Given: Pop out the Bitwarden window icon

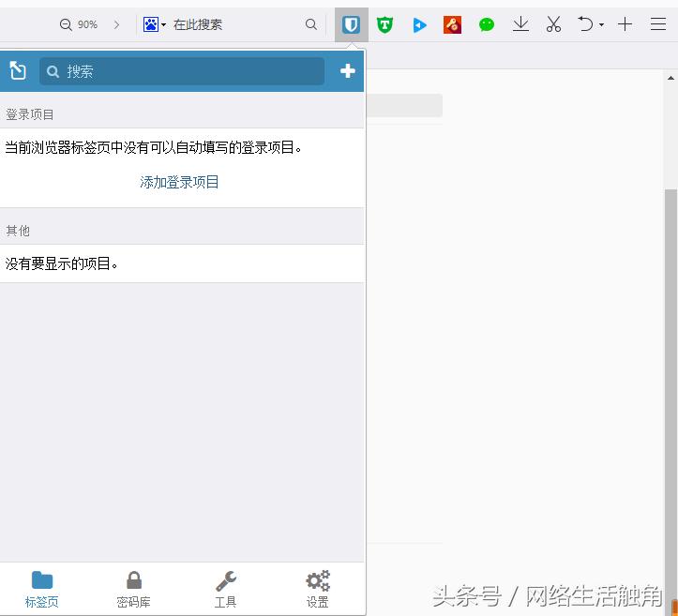Looking at the screenshot, I should [x=18, y=70].
